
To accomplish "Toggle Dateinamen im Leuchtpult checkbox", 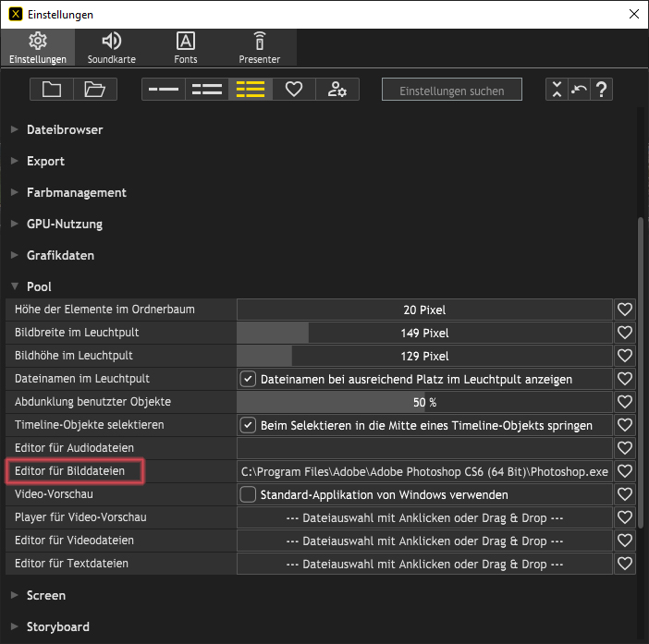I will (x=248, y=379).
